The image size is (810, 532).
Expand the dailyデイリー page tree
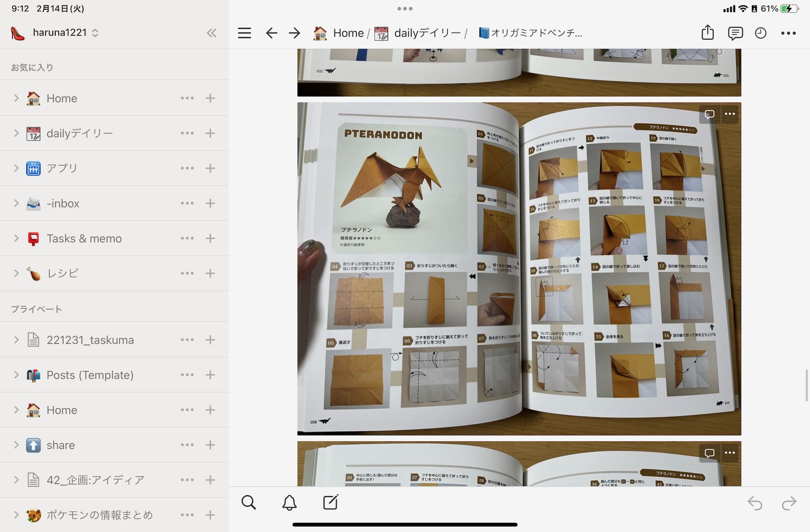(16, 133)
